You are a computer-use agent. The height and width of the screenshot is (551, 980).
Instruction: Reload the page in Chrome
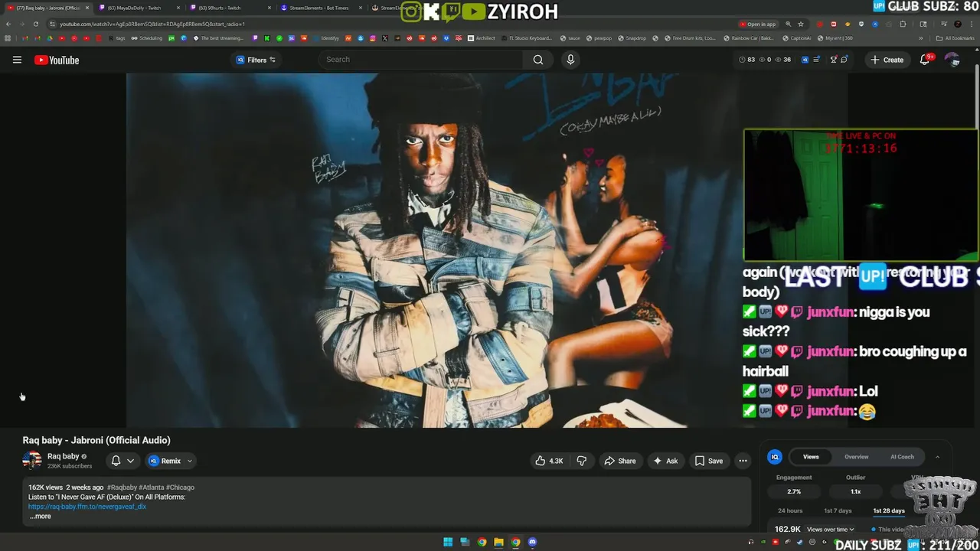click(35, 24)
